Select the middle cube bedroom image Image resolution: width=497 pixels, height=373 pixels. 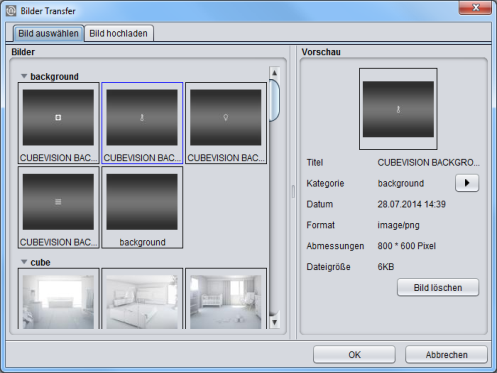coord(142,299)
